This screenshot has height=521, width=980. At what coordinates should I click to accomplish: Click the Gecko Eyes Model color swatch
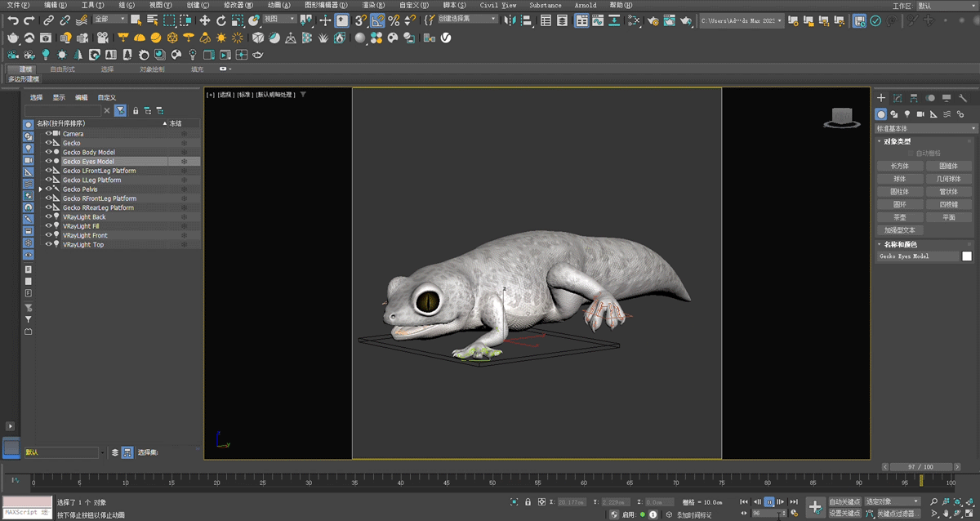[x=967, y=254]
